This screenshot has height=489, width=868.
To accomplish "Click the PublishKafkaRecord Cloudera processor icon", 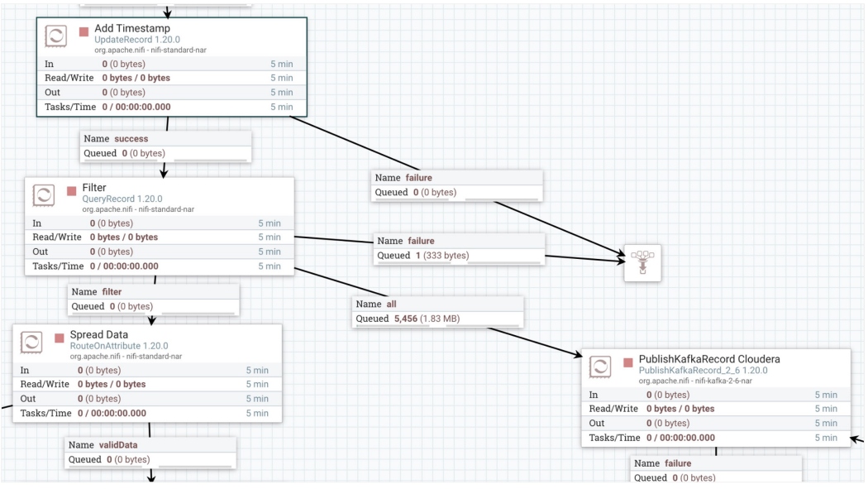I will [600, 367].
